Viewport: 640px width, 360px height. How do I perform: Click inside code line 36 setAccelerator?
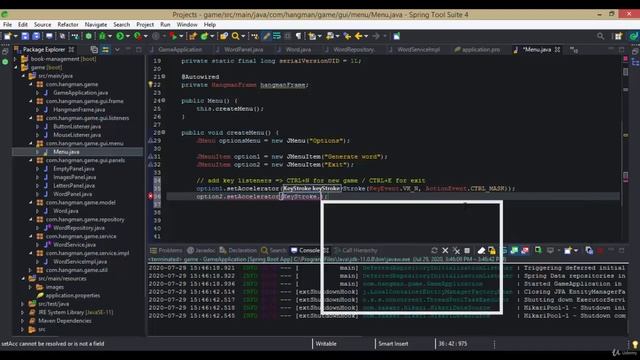coord(261,196)
